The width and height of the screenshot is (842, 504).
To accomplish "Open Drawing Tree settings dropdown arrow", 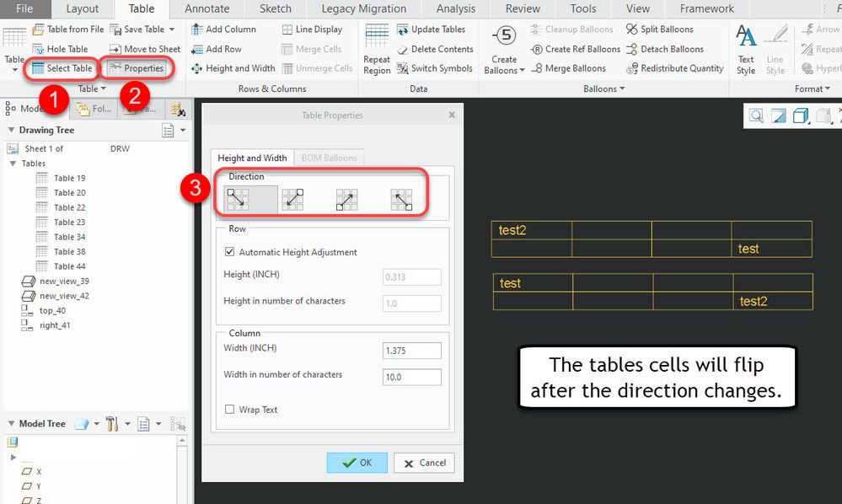I will pos(183,130).
